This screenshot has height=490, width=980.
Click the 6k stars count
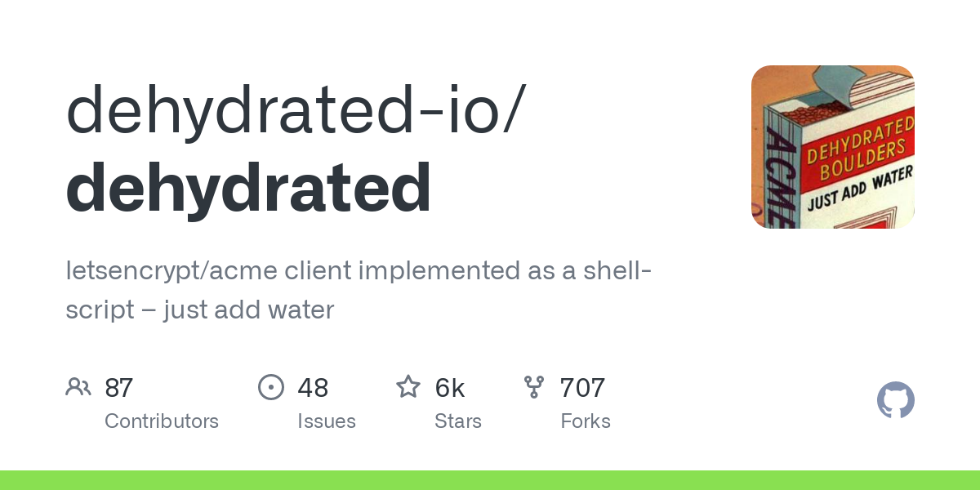[x=450, y=388]
